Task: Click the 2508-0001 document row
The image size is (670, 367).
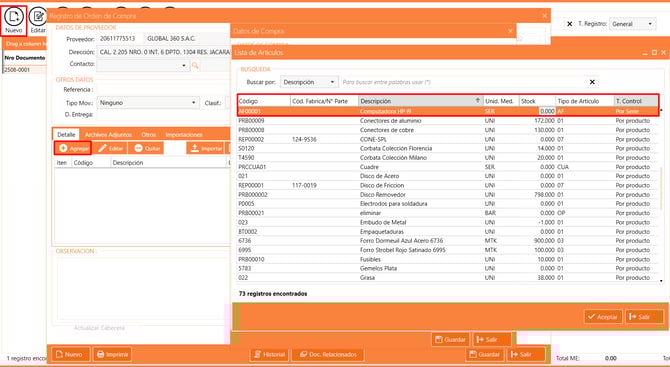Action: [x=24, y=70]
